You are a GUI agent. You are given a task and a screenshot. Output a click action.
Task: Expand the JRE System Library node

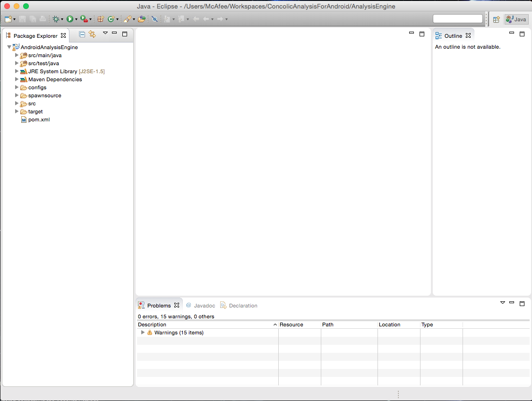point(16,71)
